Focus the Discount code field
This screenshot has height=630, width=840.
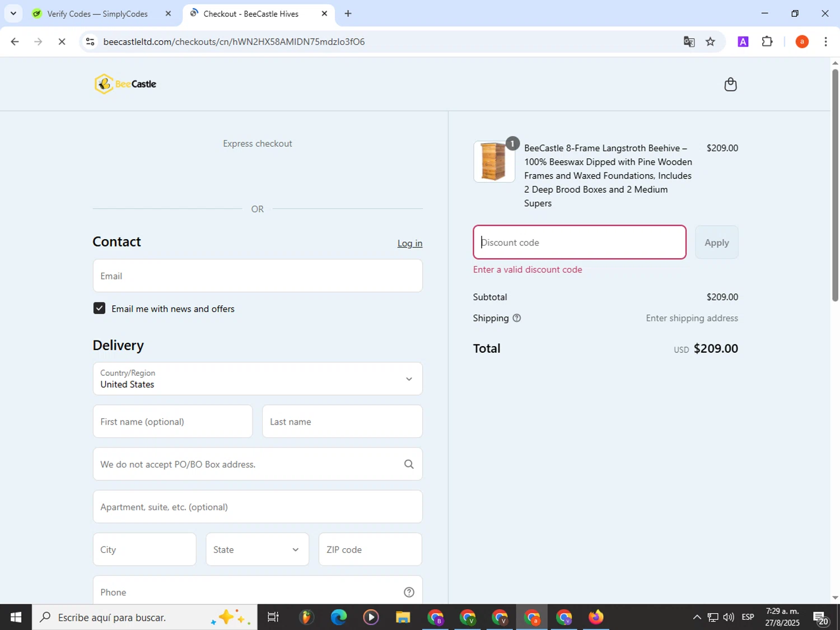coord(580,242)
